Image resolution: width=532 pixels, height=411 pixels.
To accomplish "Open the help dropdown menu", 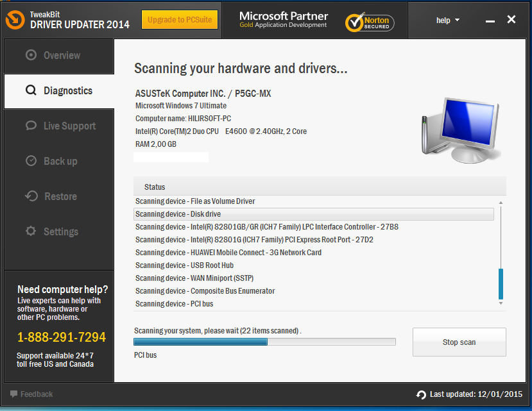I will 447,21.
